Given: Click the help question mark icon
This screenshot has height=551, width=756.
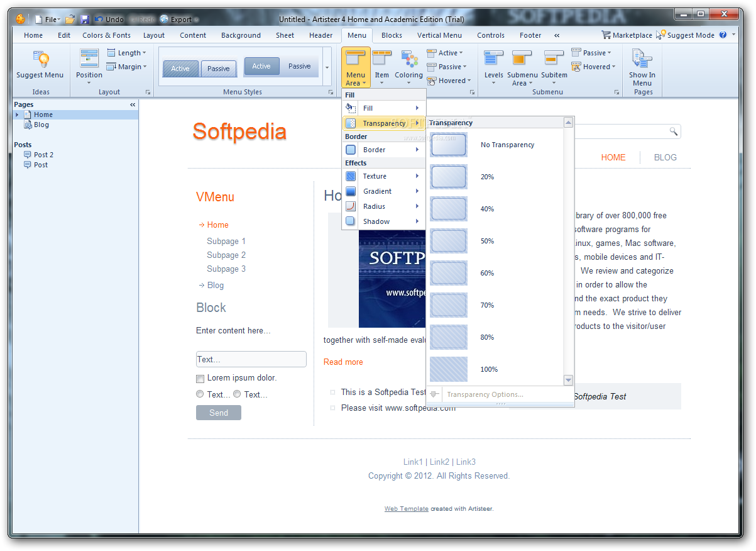Looking at the screenshot, I should pyautogui.click(x=723, y=35).
